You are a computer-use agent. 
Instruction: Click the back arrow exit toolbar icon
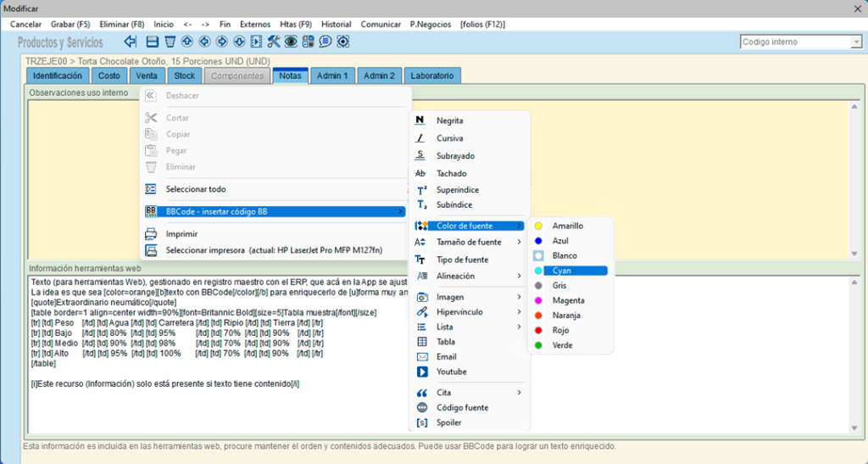130,42
